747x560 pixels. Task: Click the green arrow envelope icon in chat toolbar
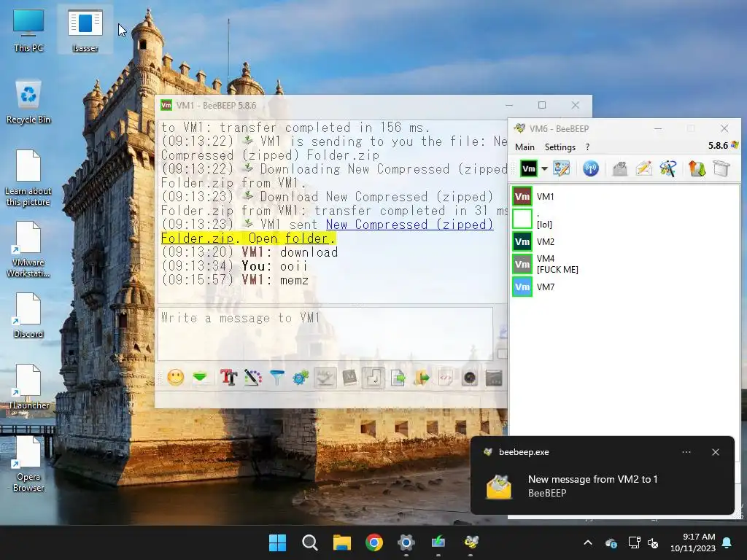pos(200,378)
